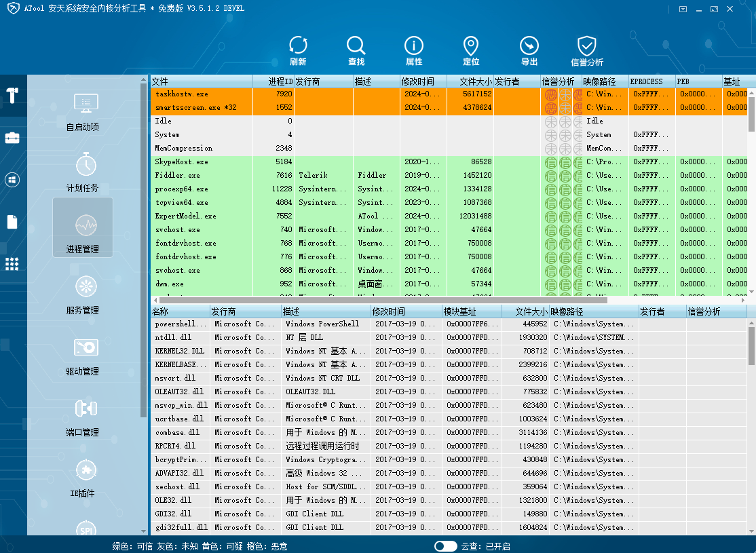This screenshot has height=553, width=756.
Task: Select the RPCRT4.dll module
Action: 449,446
